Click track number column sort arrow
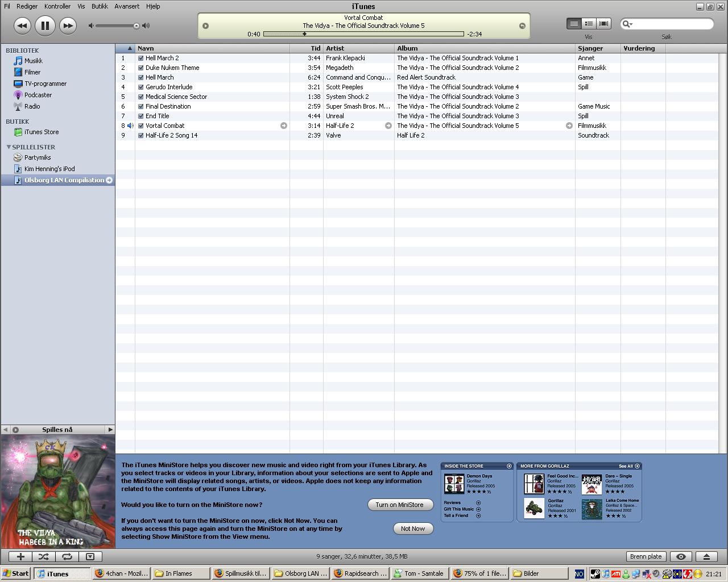Image resolution: width=728 pixels, height=582 pixels. click(130, 48)
